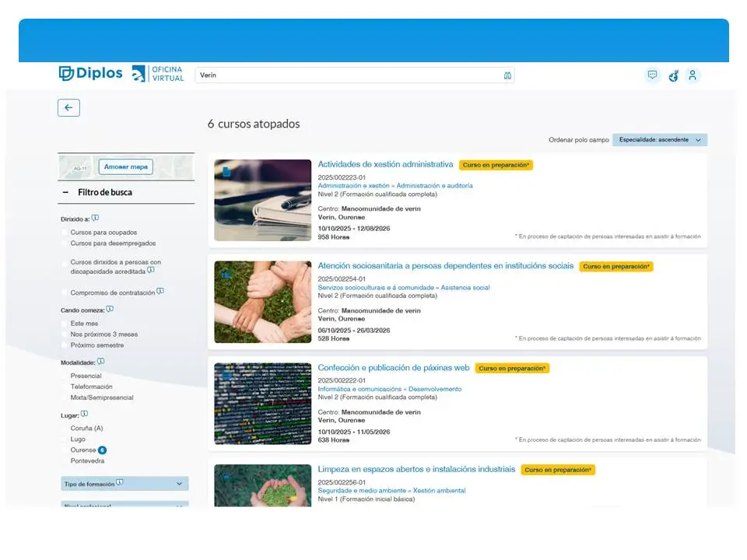Open Confección e publicación de páxinas web
747x560 pixels.
[x=394, y=368]
